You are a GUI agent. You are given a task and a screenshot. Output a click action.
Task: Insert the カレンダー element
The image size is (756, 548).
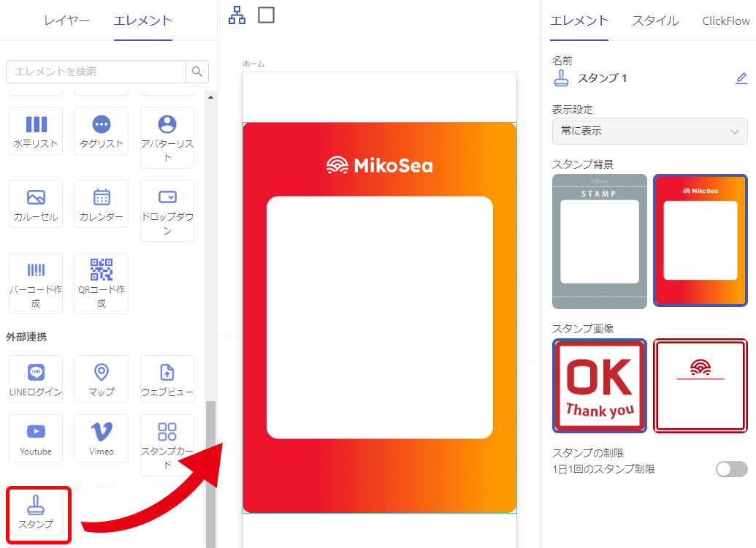[x=102, y=204]
